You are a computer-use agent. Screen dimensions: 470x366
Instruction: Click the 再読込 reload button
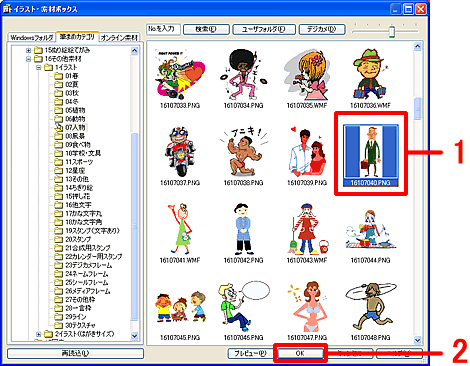[76, 353]
